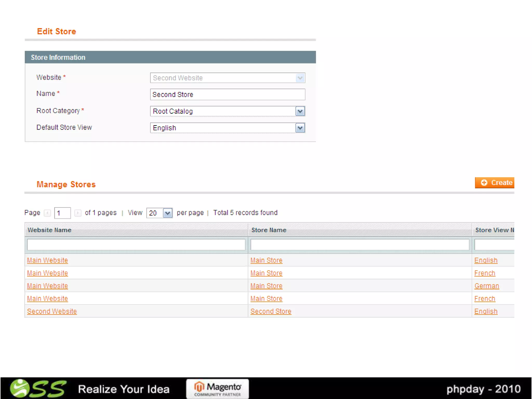Click the Store Name column header
Image resolution: width=532 pixels, height=399 pixels.
tap(269, 230)
